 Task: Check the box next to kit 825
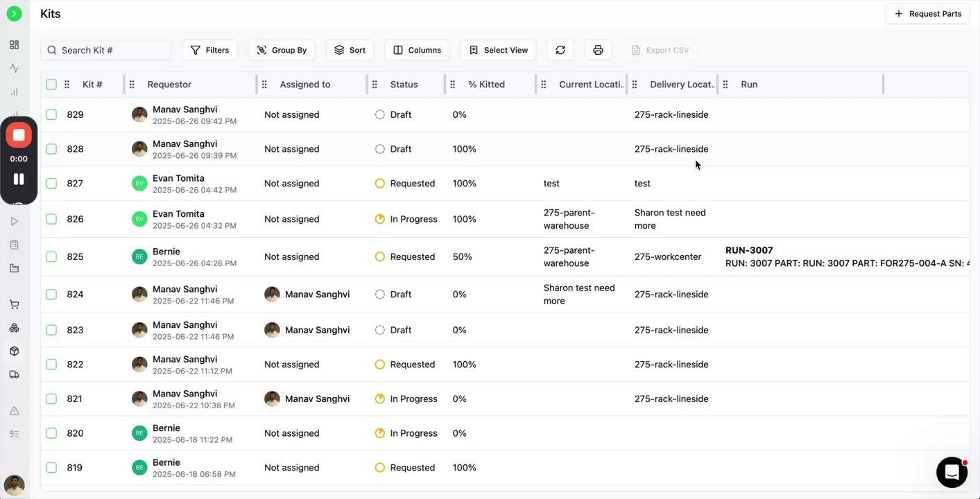pos(51,256)
